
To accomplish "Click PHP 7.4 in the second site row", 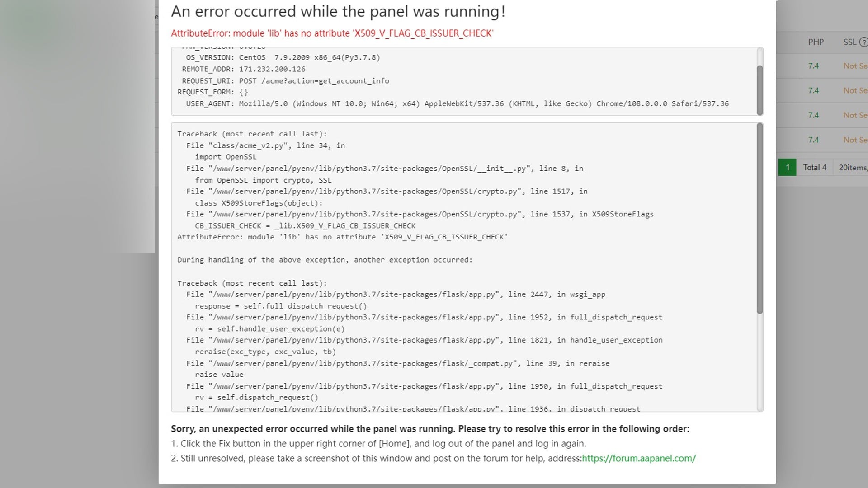I will 813,90.
